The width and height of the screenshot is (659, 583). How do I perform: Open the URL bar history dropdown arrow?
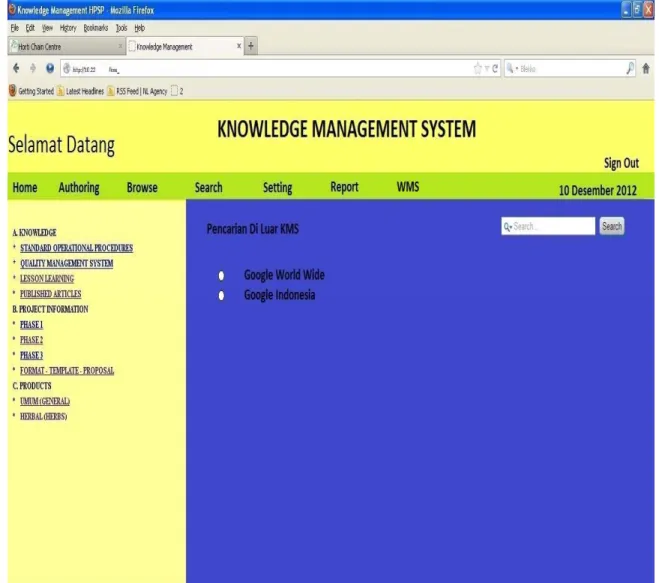coord(487,69)
